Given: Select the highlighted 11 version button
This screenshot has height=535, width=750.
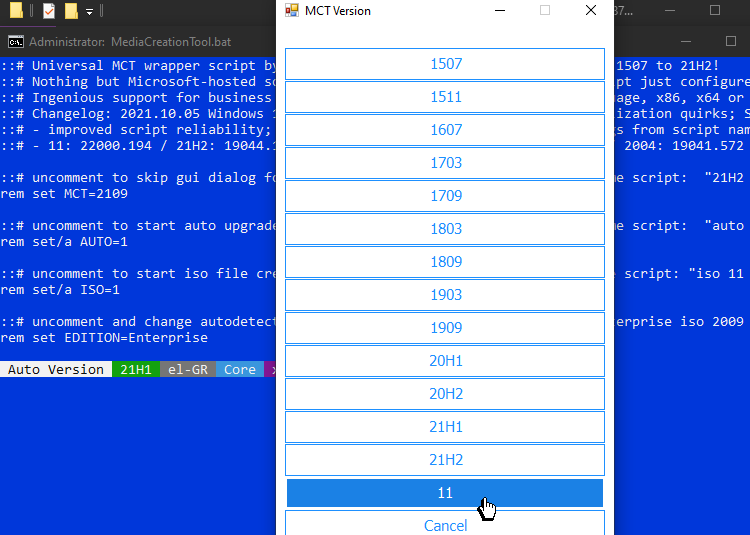Looking at the screenshot, I should pyautogui.click(x=445, y=493).
